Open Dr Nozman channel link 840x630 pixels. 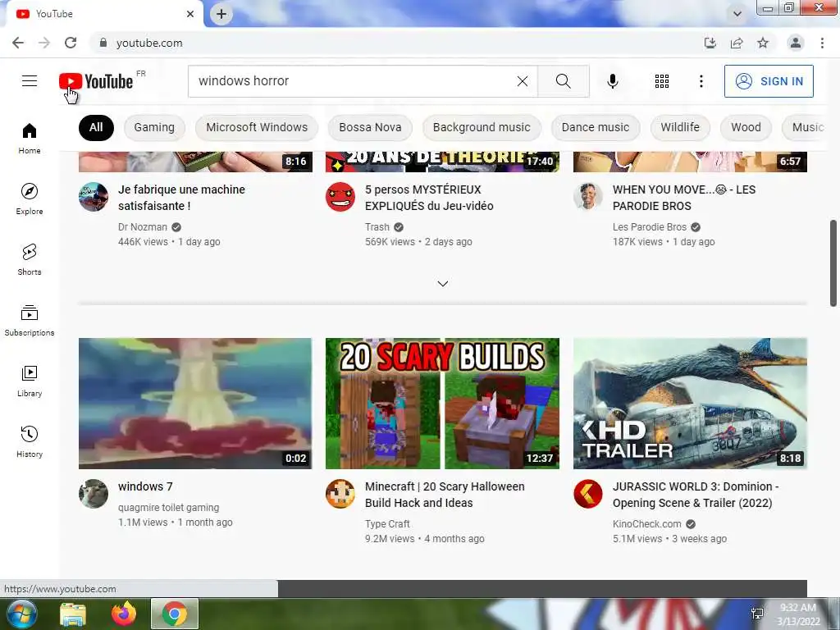[143, 227]
